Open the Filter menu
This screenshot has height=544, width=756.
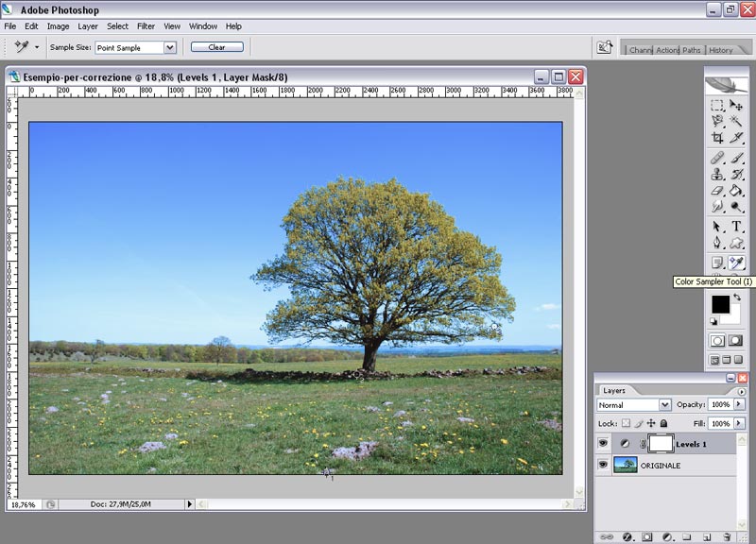(x=146, y=26)
